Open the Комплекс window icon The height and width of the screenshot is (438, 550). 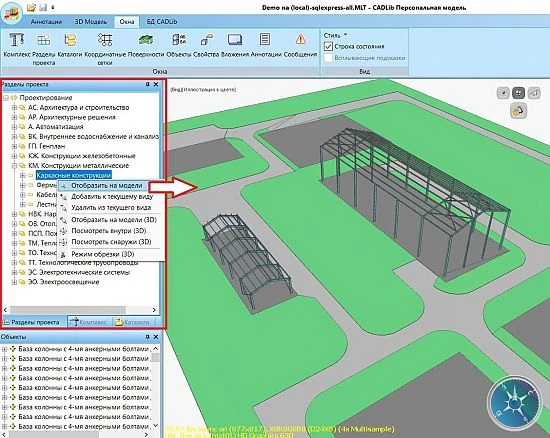click(x=16, y=40)
